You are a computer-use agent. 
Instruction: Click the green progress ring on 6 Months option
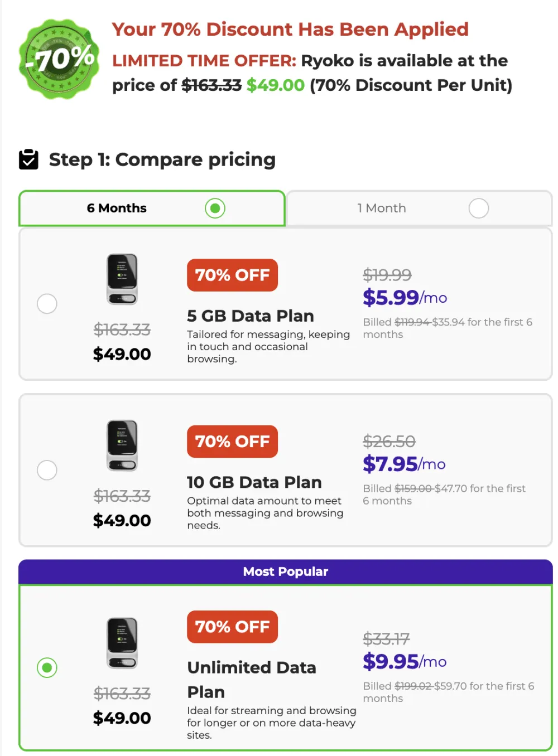tap(214, 208)
